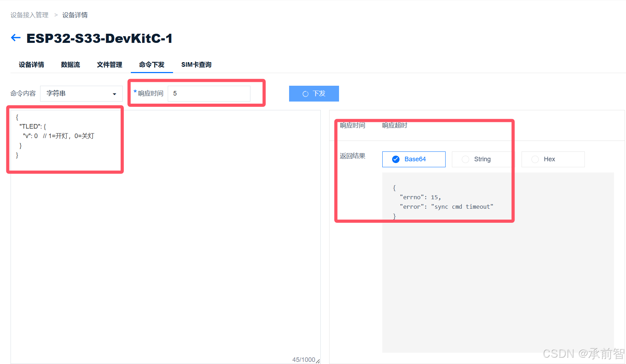Click the Base64 checkmark icon
626x364 pixels.
click(396, 159)
